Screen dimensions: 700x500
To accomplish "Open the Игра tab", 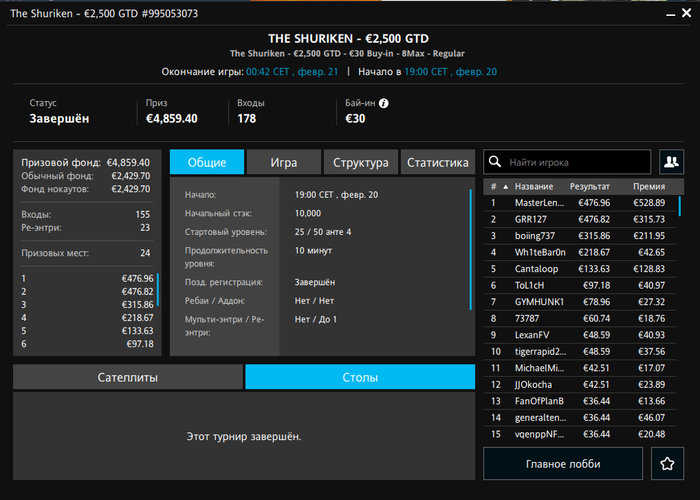I will point(283,162).
